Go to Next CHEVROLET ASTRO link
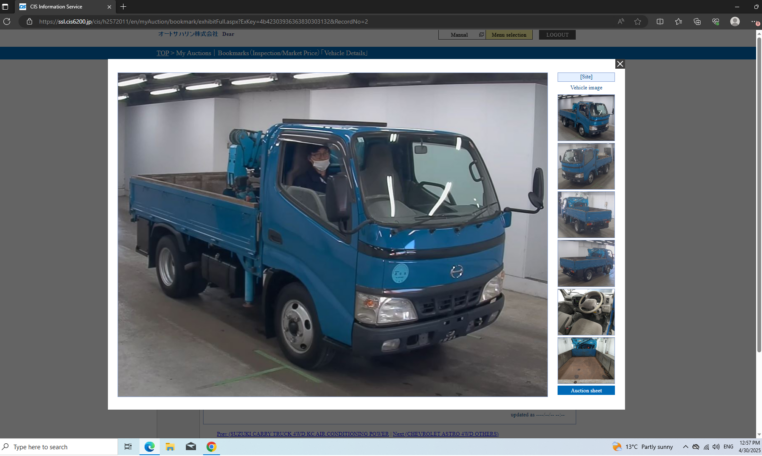 (x=446, y=434)
